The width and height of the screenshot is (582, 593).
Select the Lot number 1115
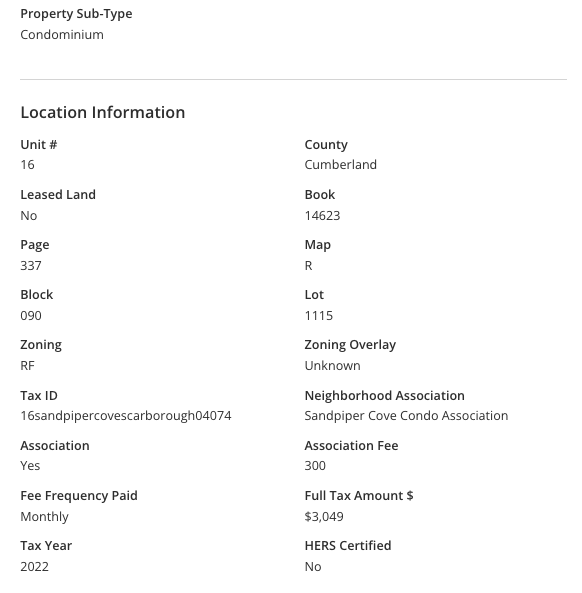click(x=319, y=315)
